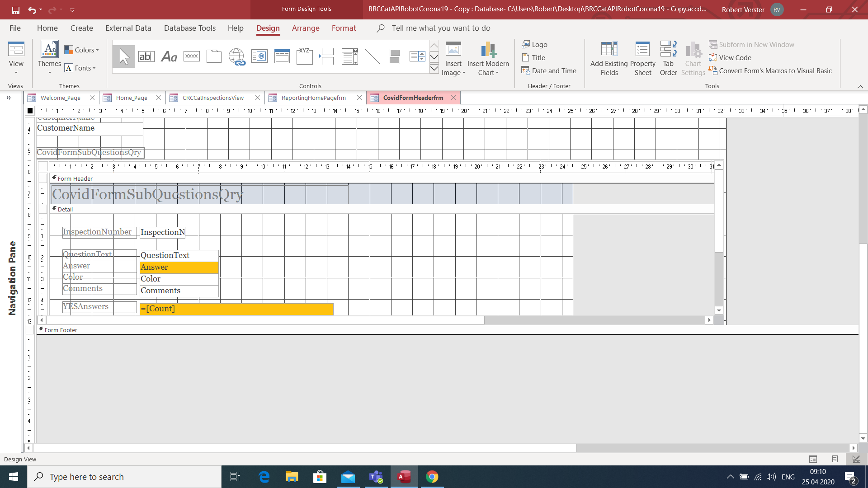The width and height of the screenshot is (868, 488).
Task: Select the Text Box control tool
Action: point(146,56)
